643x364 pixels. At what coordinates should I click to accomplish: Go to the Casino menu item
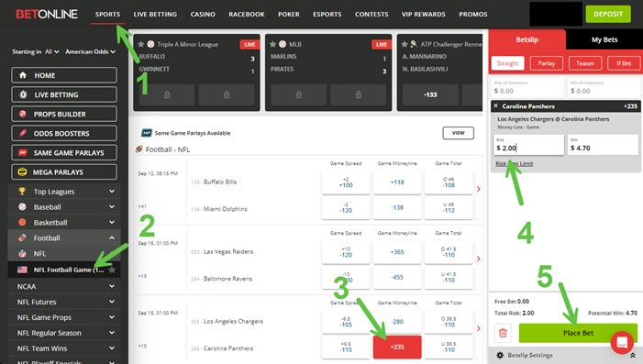coord(203,14)
